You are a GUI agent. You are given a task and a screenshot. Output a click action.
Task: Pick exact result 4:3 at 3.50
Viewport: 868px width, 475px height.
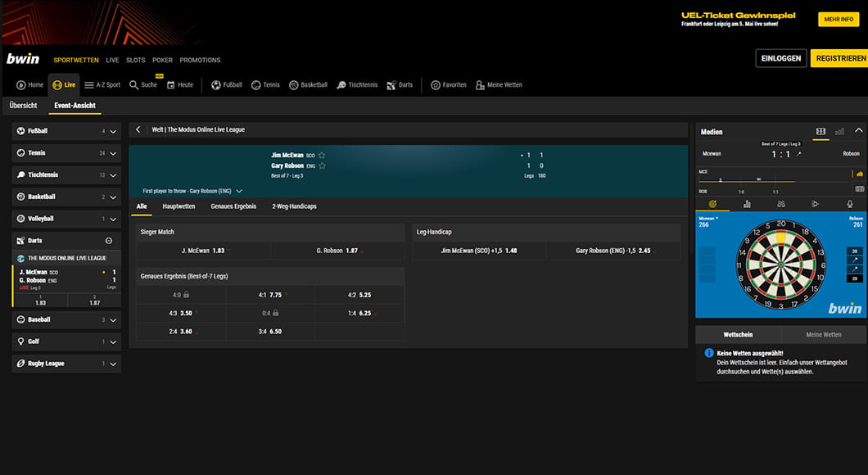click(x=181, y=314)
